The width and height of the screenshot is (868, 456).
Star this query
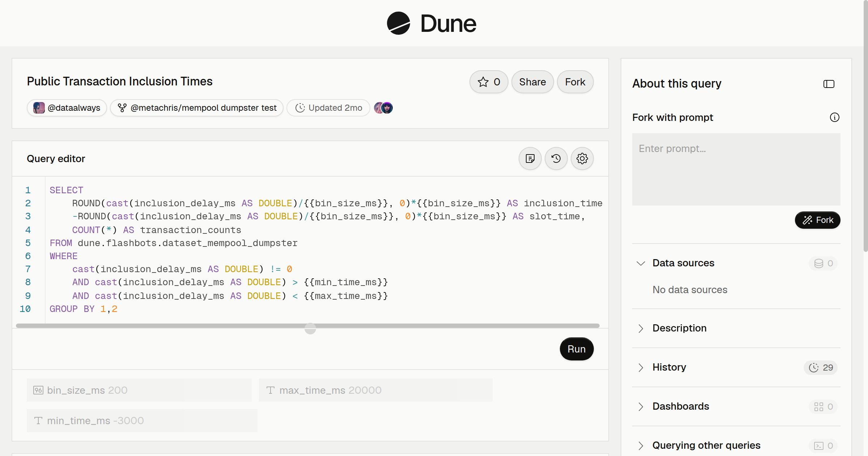coord(489,82)
